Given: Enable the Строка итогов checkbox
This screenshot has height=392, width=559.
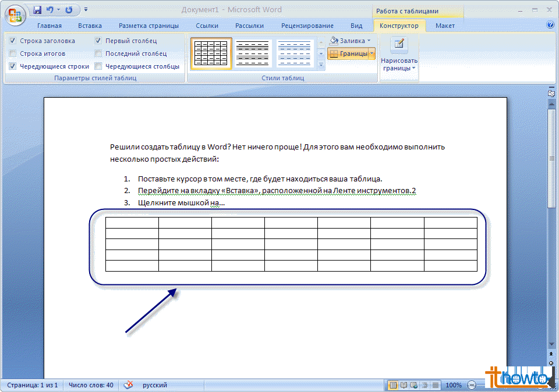Looking at the screenshot, I should [13, 54].
